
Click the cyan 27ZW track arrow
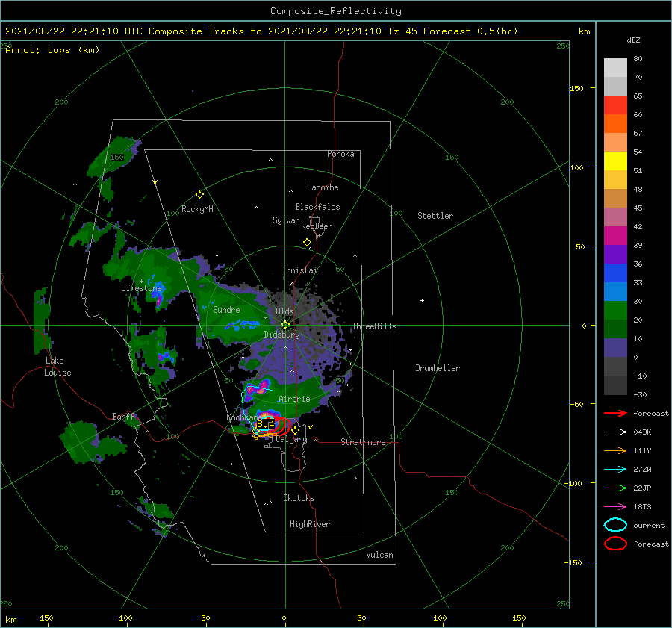point(615,470)
